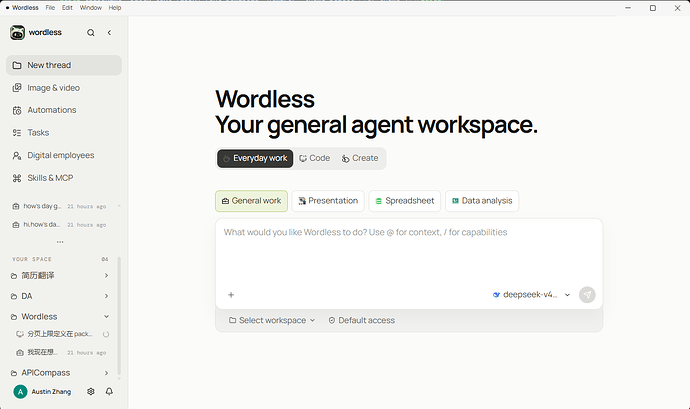
Task: Click the Austin Zhang username
Action: pos(51,392)
